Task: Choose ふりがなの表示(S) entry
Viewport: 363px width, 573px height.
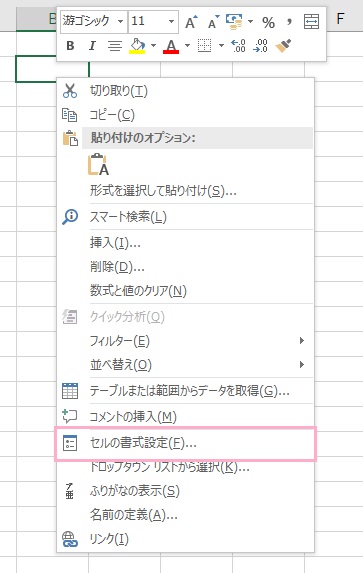Action: pos(186,491)
